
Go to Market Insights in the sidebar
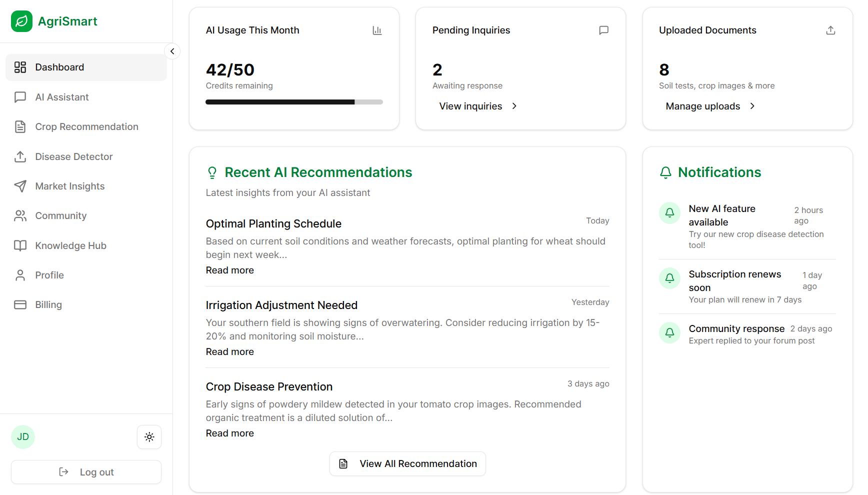(x=69, y=186)
